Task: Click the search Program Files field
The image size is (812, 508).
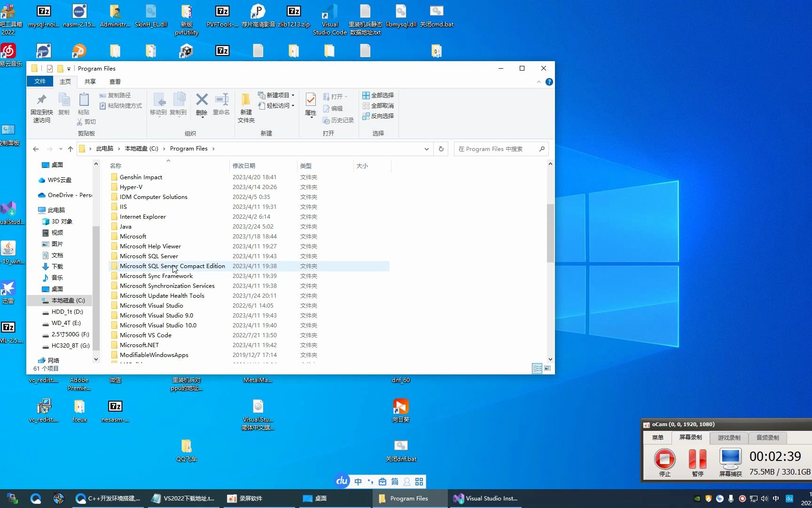Action: coord(501,149)
